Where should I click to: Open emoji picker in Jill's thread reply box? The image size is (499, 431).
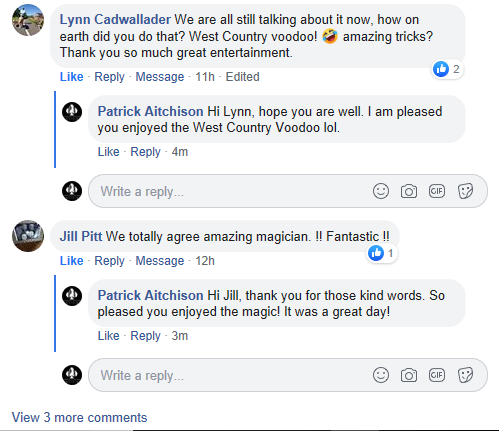[381, 375]
